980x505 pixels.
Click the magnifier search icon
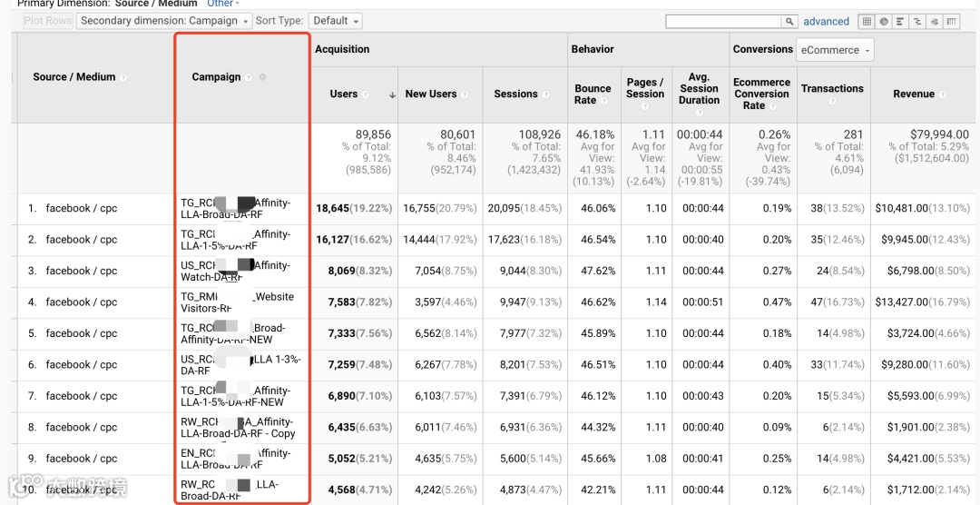tap(790, 21)
